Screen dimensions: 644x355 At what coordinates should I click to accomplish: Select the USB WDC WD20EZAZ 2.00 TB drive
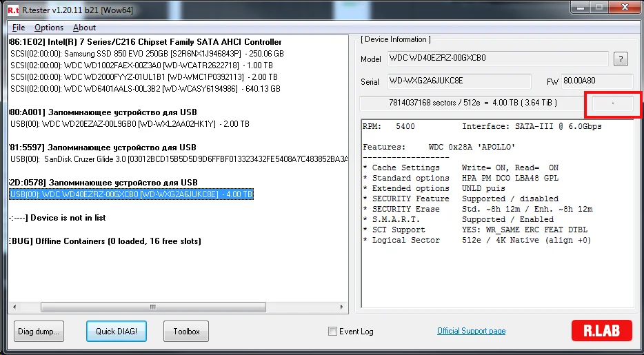point(130,124)
